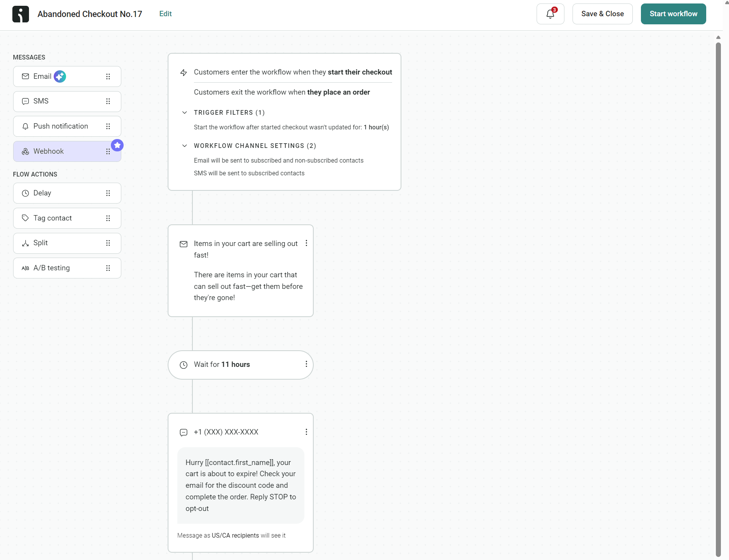Select the Push notification block
The image size is (729, 560).
click(x=67, y=126)
